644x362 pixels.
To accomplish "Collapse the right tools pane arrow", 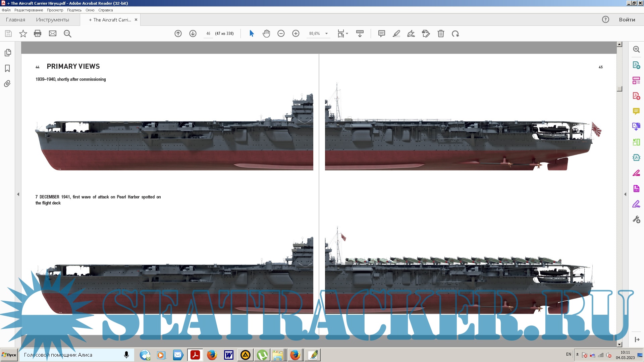I will coord(625,194).
